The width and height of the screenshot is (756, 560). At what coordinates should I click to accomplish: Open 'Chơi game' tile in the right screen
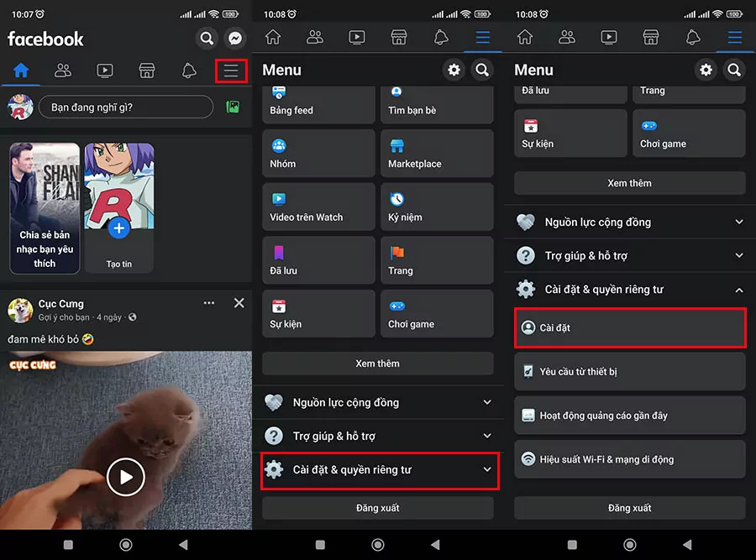click(689, 133)
